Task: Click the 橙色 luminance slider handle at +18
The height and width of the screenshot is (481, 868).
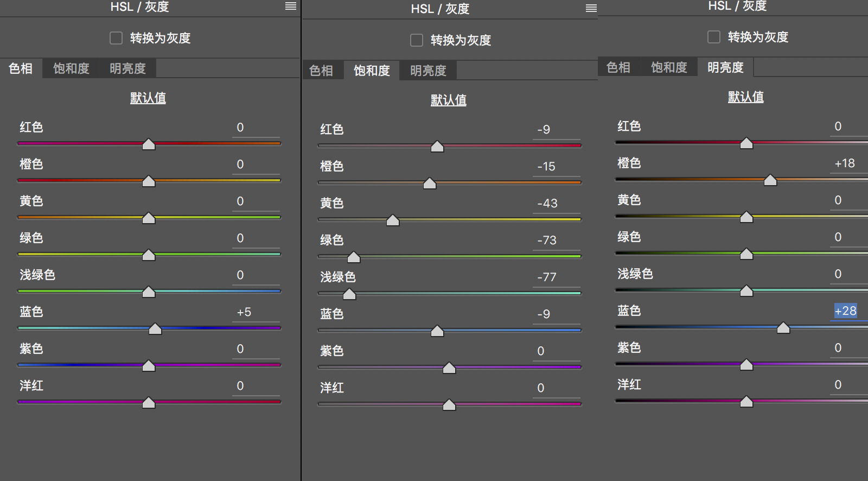Action: click(770, 180)
